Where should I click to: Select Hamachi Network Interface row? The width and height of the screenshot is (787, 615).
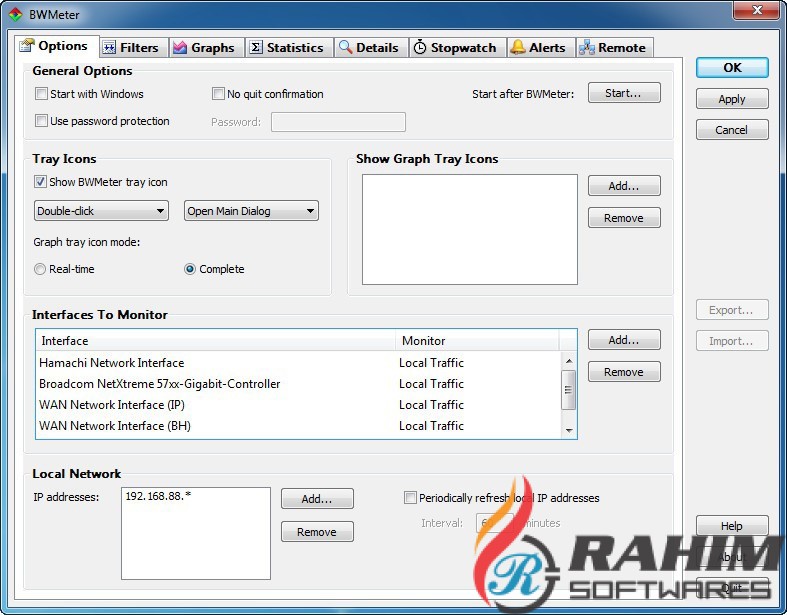point(299,362)
